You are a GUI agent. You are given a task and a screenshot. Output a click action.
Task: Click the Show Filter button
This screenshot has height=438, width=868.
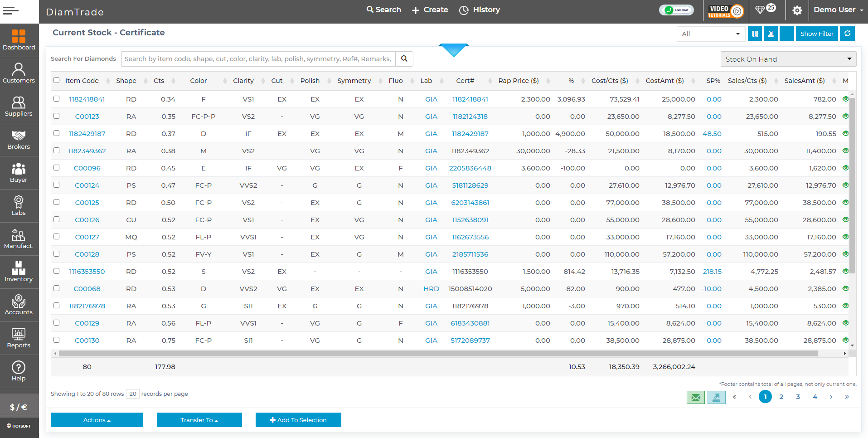click(x=816, y=33)
